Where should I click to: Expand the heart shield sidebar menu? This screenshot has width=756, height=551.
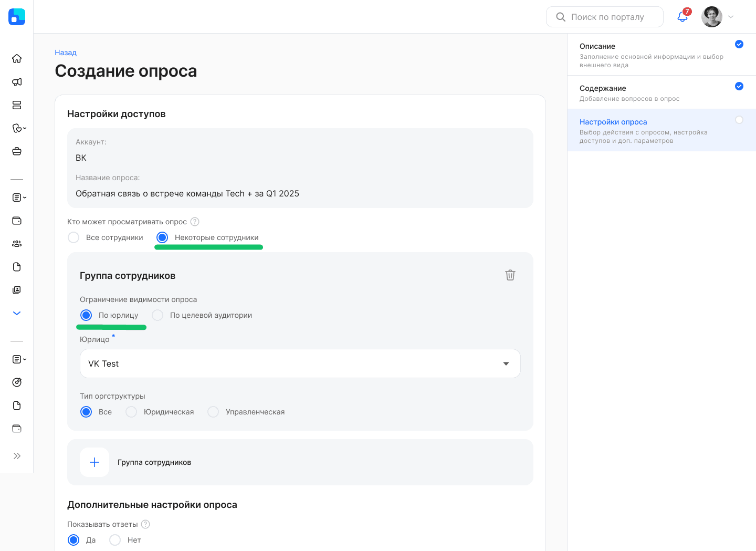click(x=19, y=128)
